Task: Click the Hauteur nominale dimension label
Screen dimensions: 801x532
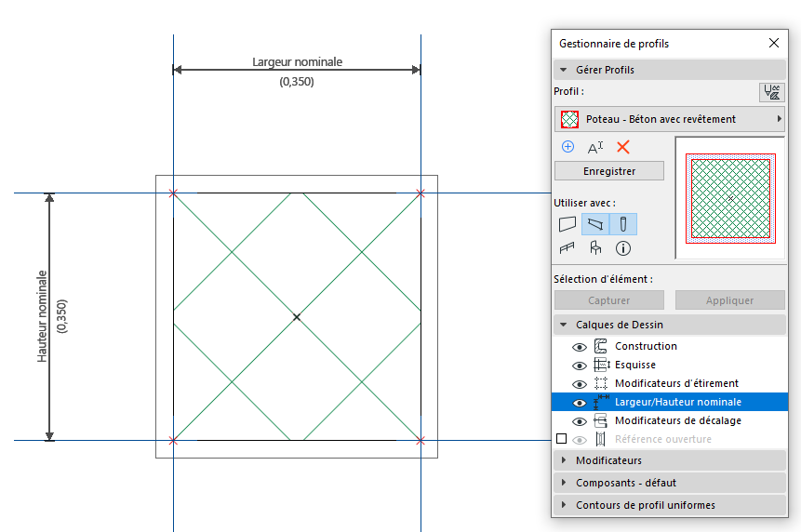Action: click(x=42, y=316)
